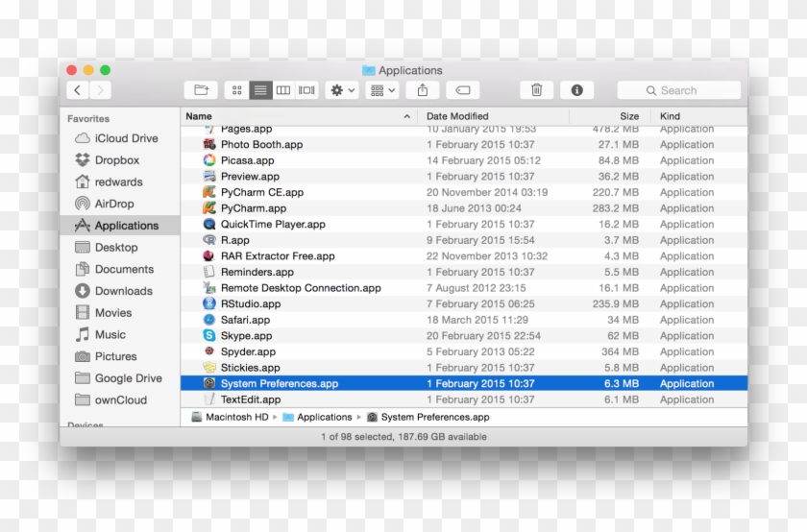Select the Reminders.app icon
Screen dimensions: 807x532
[209, 272]
